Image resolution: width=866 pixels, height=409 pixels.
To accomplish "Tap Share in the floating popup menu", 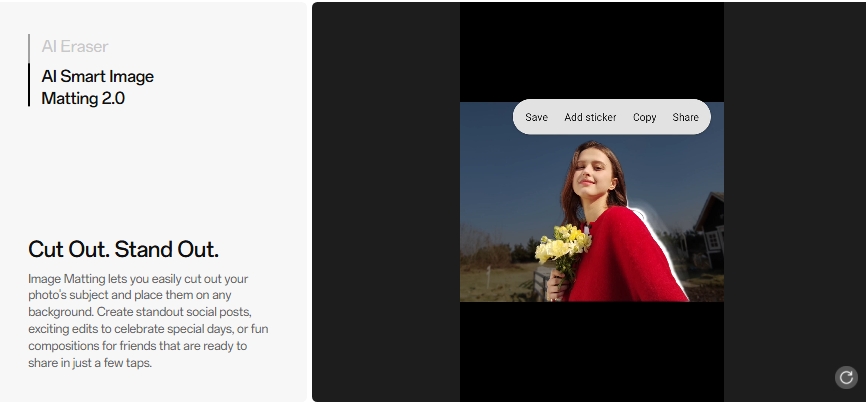I will (x=685, y=117).
